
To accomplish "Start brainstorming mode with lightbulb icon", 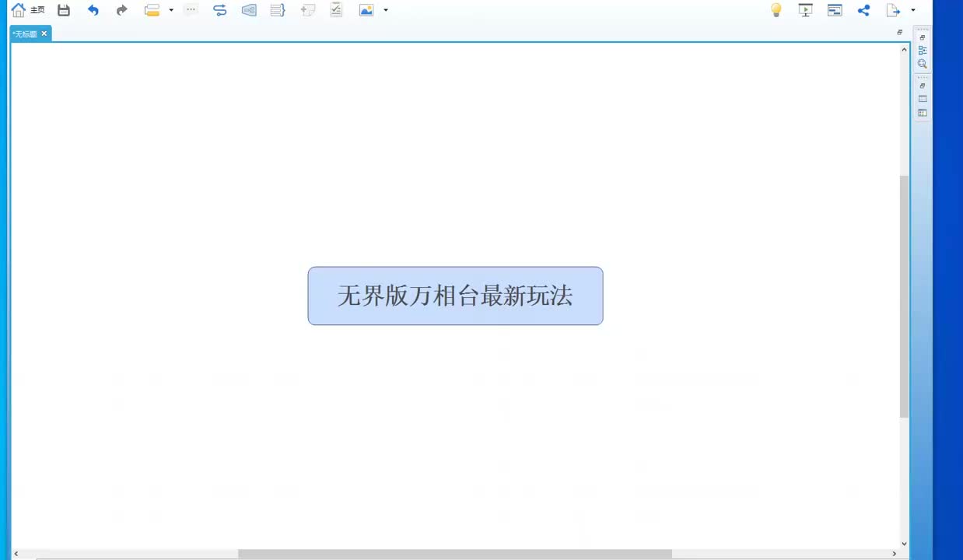I will tap(776, 10).
